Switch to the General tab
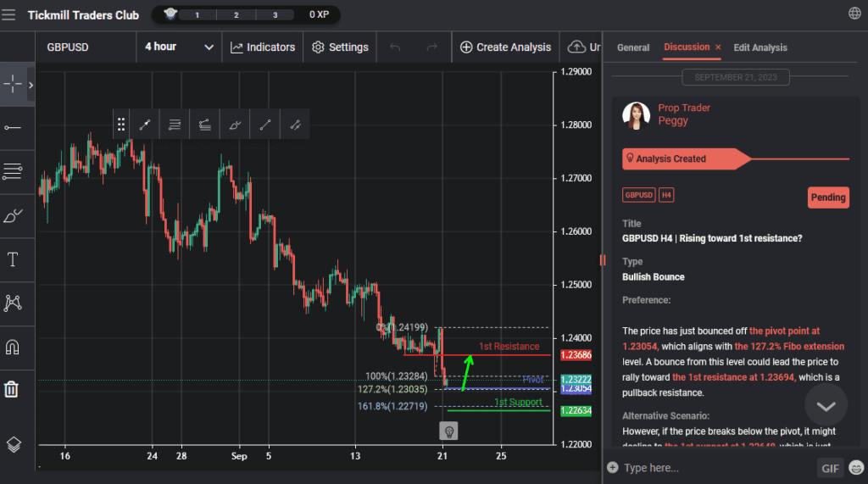Screen dimensions: 868x484 (632, 47)
